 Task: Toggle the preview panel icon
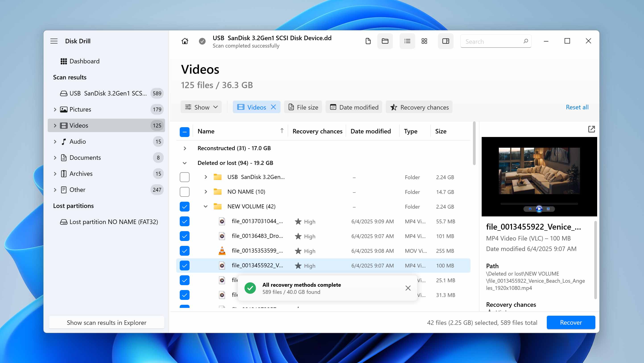pyautogui.click(x=446, y=41)
